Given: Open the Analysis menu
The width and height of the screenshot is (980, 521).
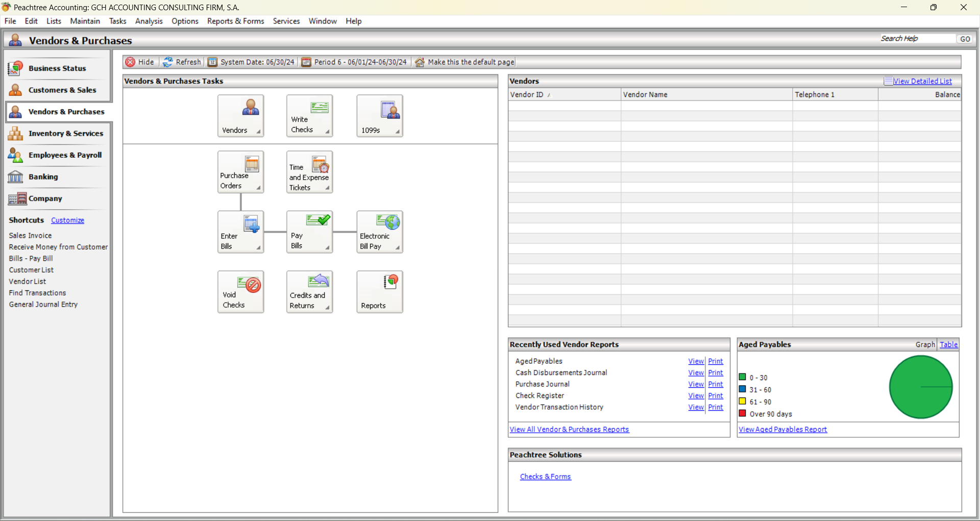Looking at the screenshot, I should [149, 21].
